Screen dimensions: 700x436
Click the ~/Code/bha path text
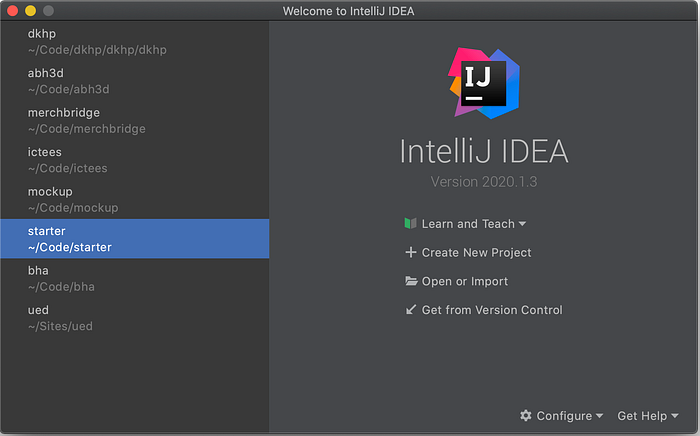(x=61, y=287)
